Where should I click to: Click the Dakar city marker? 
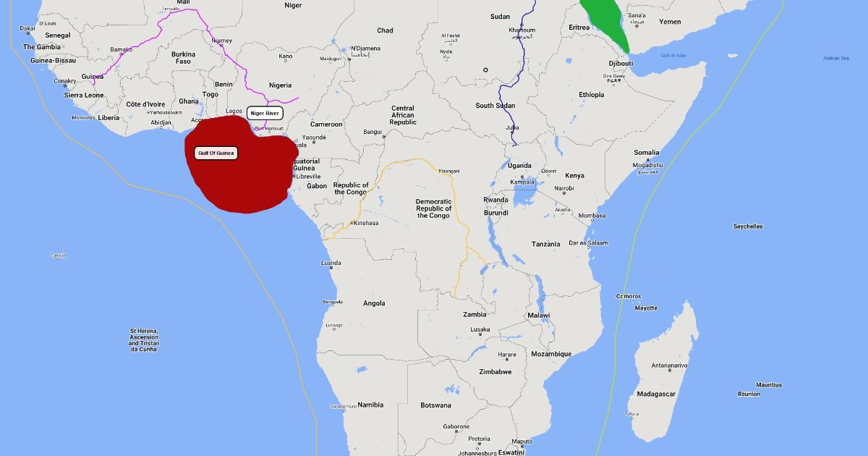[27, 33]
